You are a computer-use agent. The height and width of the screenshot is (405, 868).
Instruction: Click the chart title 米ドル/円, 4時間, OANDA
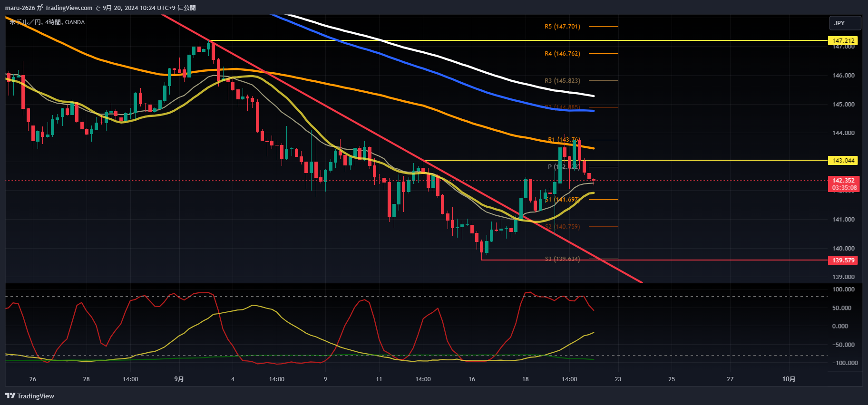tap(47, 22)
